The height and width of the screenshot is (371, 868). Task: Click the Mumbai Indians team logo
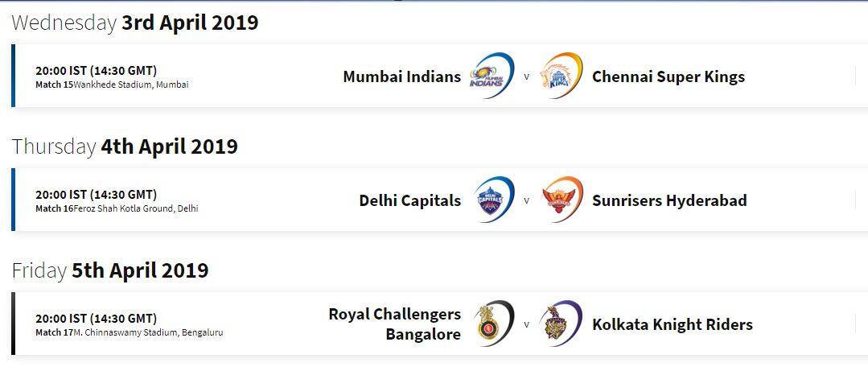click(x=492, y=76)
